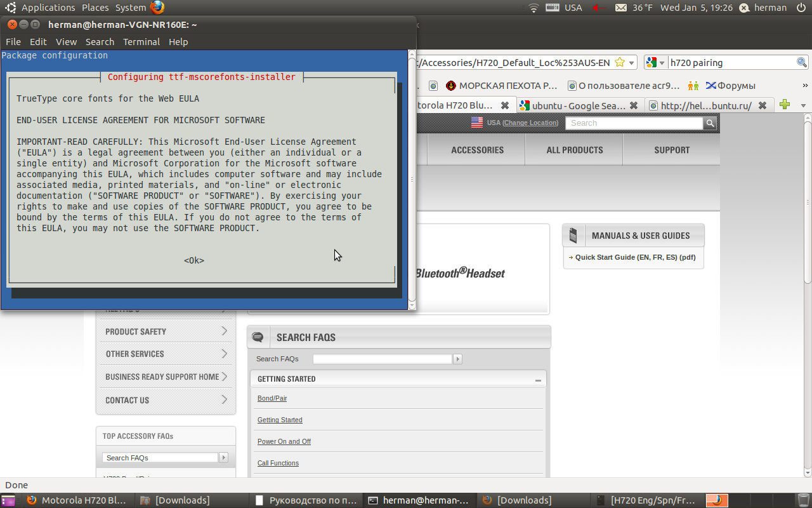Switch to H720 Eng/Spn/Fr taskbar window
Image resolution: width=812 pixels, height=508 pixels.
point(648,500)
